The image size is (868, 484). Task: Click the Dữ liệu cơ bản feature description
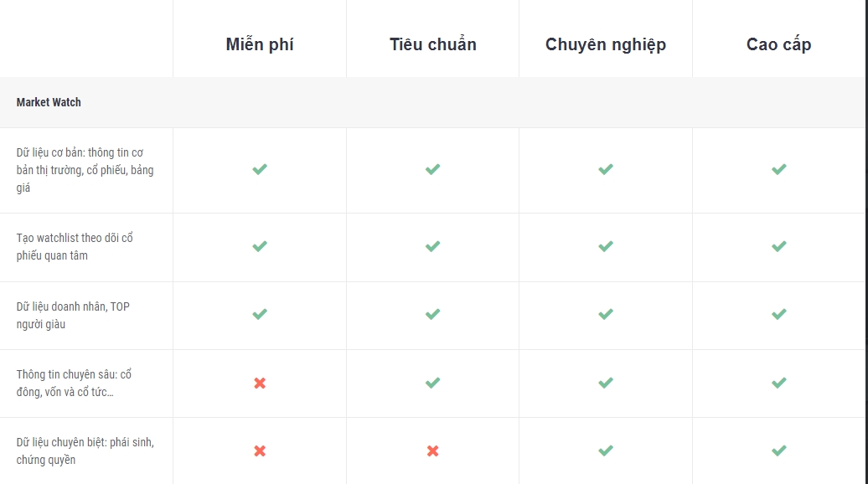[x=85, y=170]
